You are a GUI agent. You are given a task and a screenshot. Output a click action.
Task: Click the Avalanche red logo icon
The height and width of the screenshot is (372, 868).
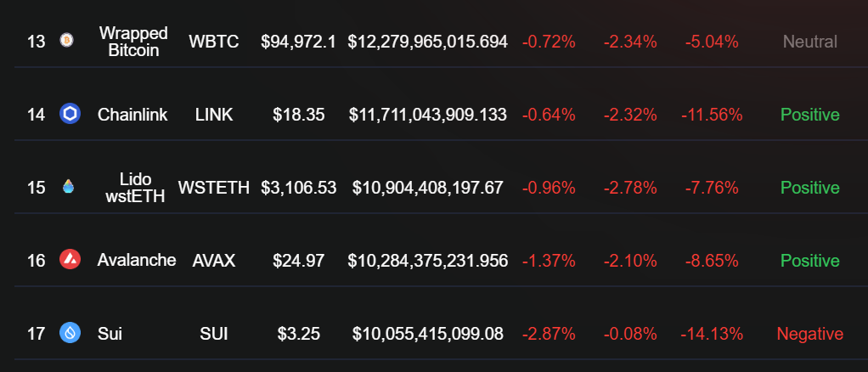(x=70, y=260)
